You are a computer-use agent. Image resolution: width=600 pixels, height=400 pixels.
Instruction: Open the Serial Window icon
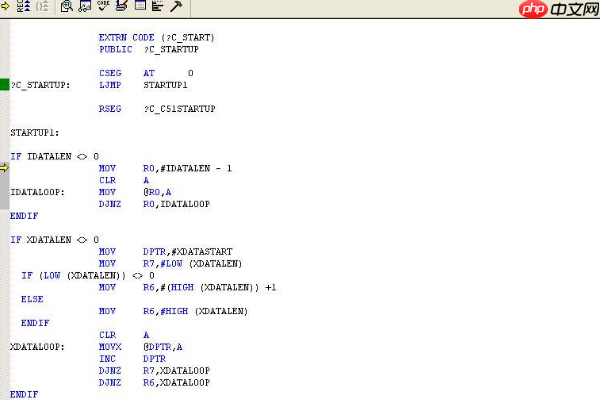121,5
